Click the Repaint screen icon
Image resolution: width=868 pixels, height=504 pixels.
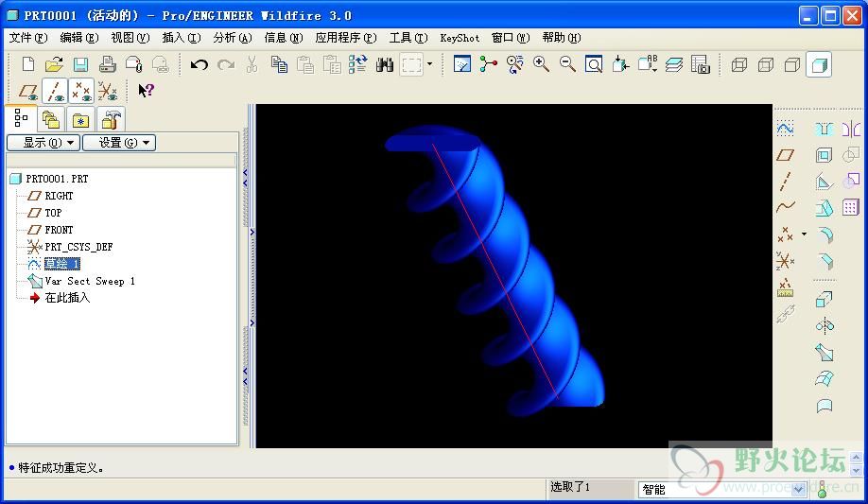pyautogui.click(x=461, y=65)
